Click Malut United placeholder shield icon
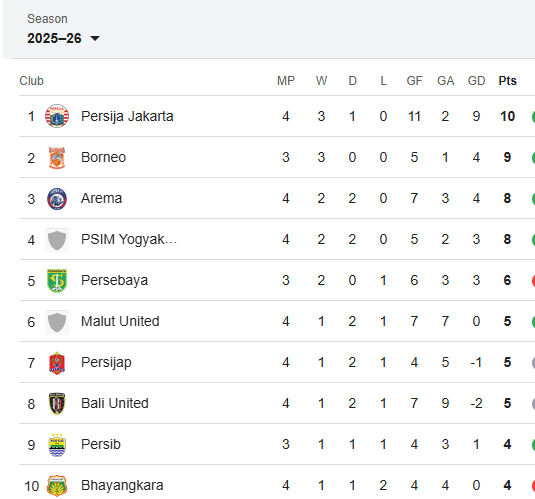 57,322
